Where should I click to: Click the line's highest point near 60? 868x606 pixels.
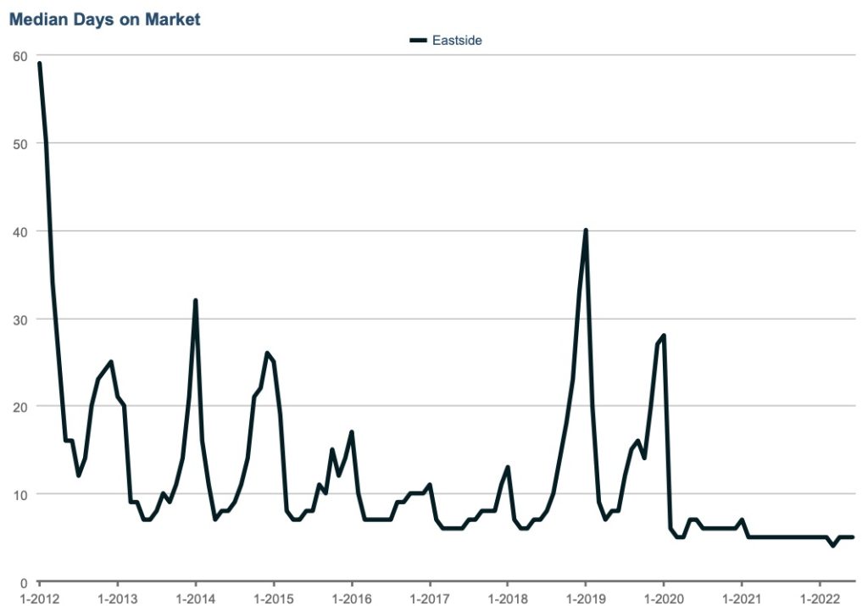[40, 64]
